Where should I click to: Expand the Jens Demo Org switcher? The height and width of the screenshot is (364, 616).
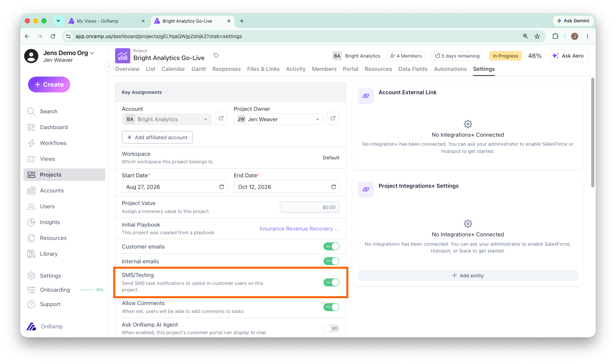(69, 53)
